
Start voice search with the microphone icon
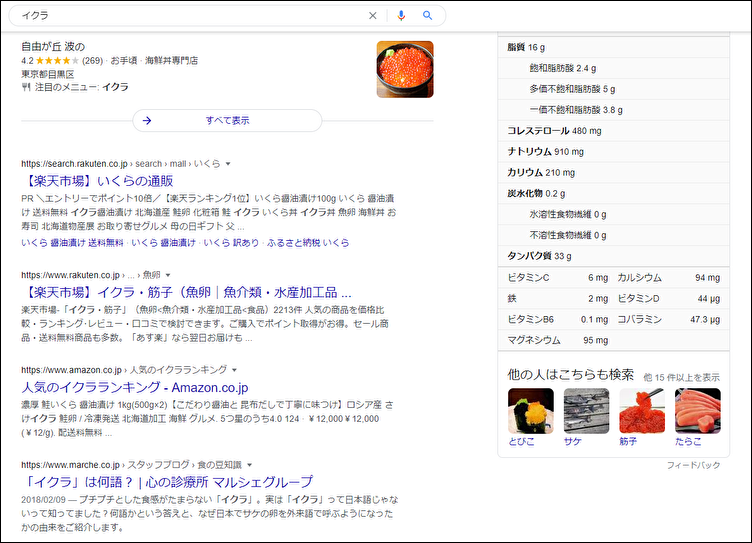(401, 15)
